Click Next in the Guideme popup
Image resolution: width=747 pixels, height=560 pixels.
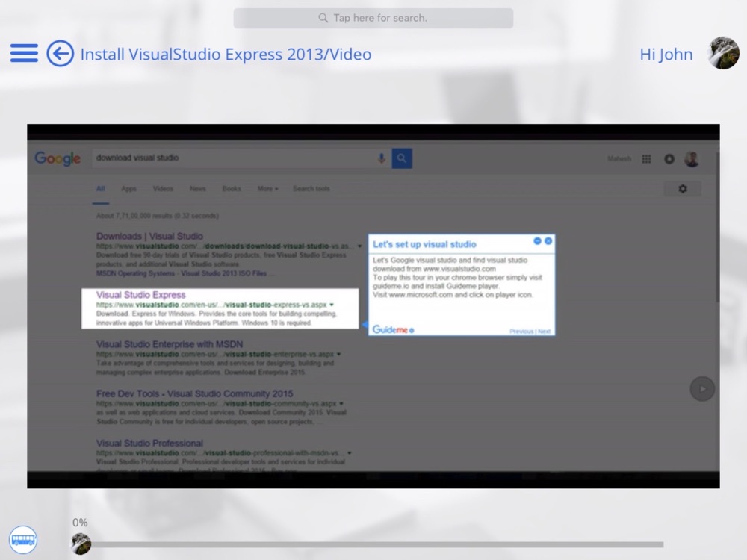click(544, 332)
